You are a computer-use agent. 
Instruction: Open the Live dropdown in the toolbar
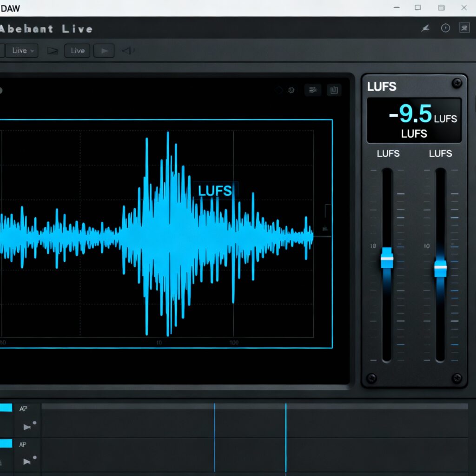coord(21,50)
